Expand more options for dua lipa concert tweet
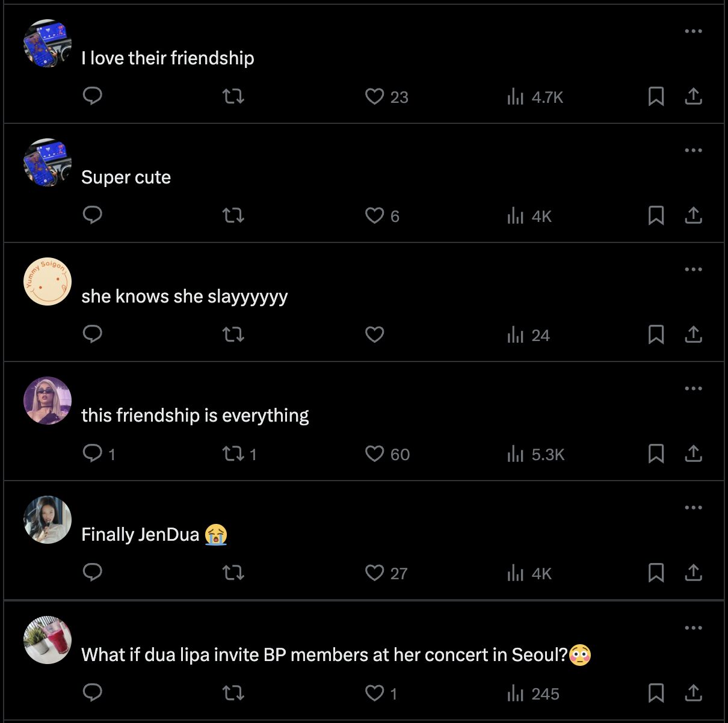The image size is (728, 723). (x=693, y=628)
